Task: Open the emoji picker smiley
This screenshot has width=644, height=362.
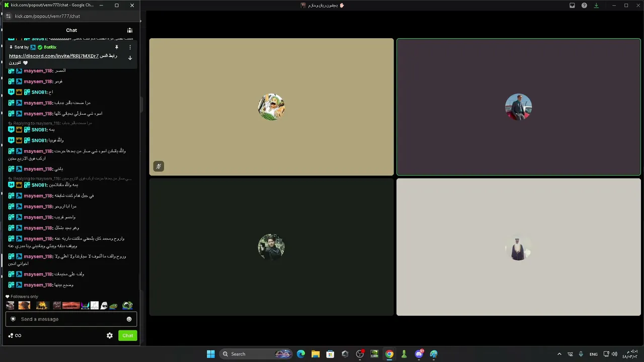Action: 129,319
